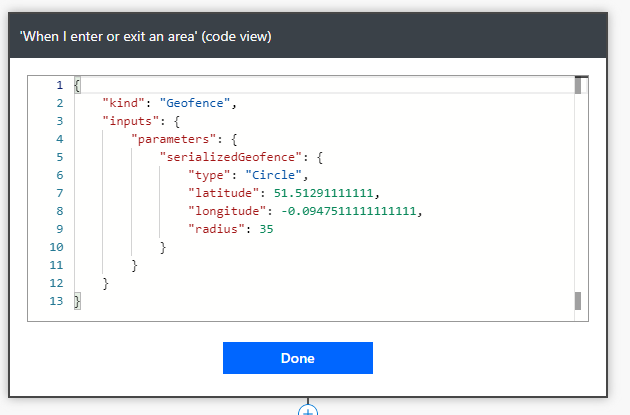Click the scrollbar marker beside line 13

tap(578, 301)
